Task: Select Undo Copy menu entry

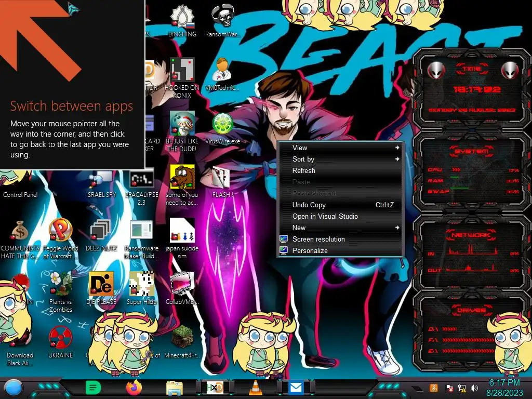Action: pos(341,205)
